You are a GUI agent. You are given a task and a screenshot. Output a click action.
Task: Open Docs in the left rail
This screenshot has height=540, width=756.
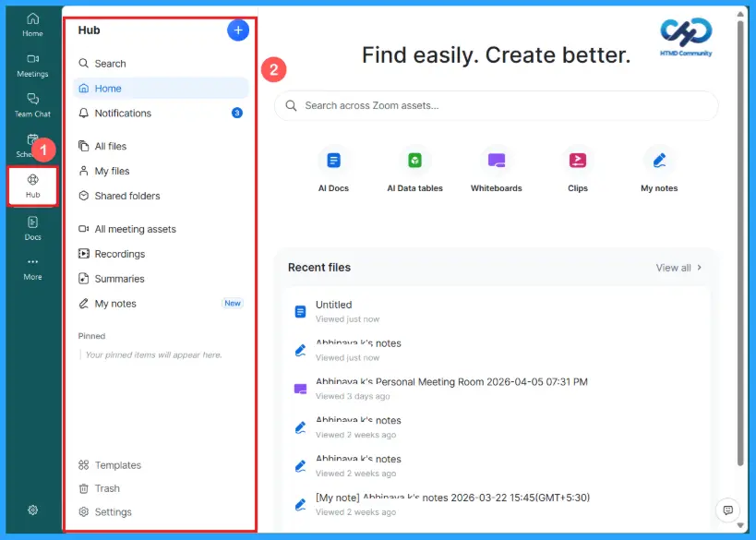pos(32,229)
